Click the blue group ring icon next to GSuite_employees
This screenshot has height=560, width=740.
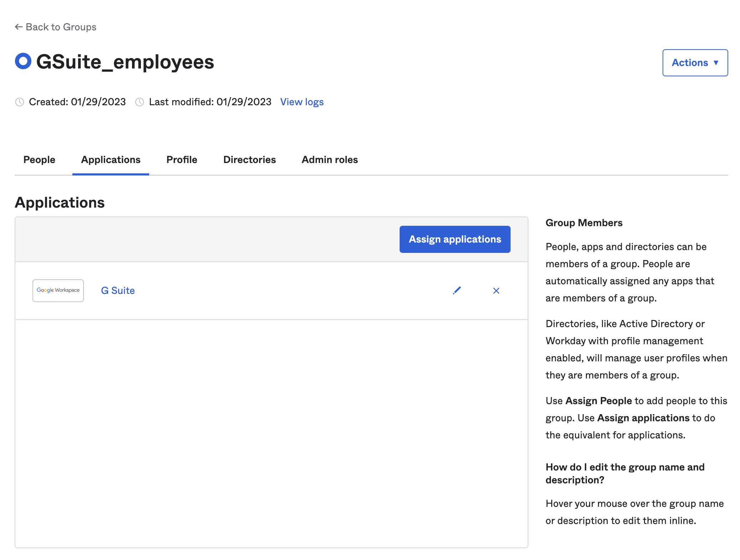(x=23, y=61)
